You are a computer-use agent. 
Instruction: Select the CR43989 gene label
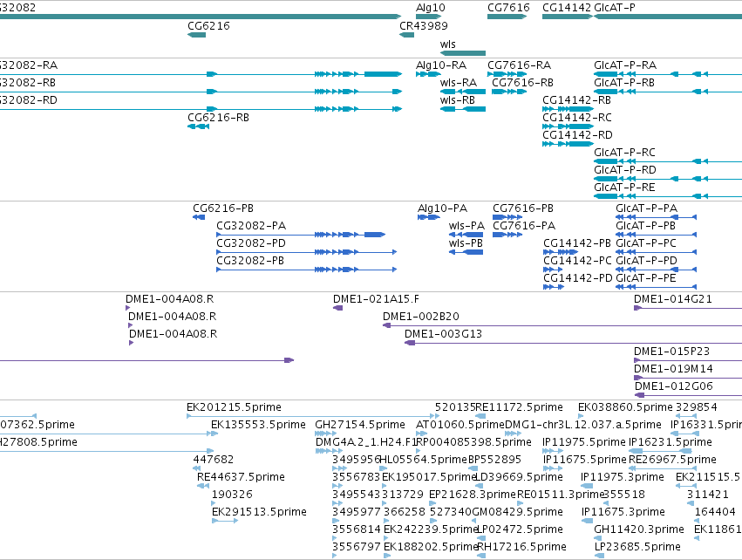(x=424, y=25)
